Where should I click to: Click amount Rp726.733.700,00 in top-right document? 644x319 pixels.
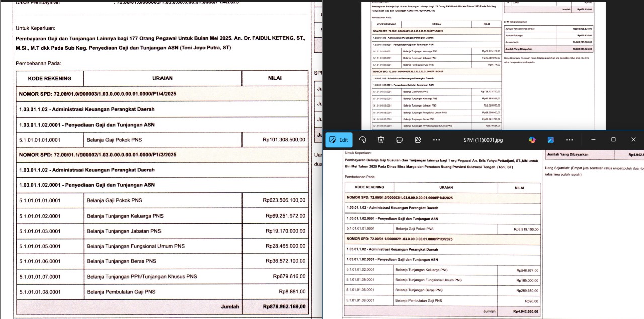491,92
